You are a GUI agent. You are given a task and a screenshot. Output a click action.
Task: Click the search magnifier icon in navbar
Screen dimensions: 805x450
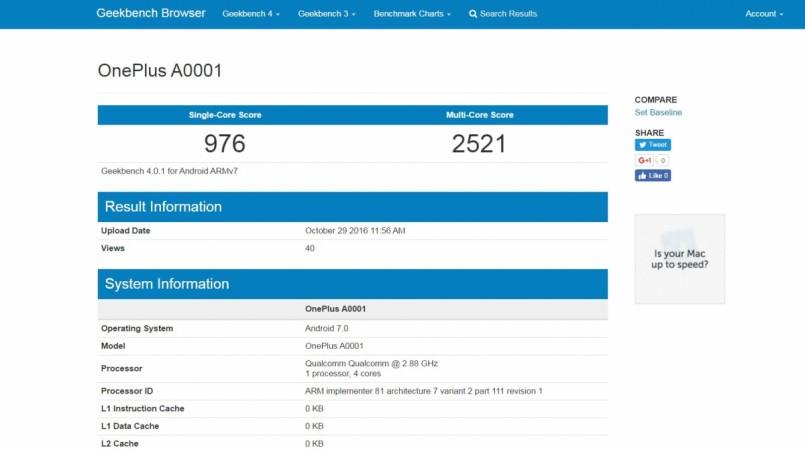473,14
